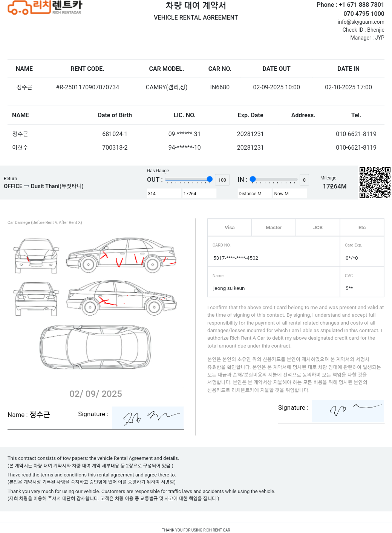Click the front view car diagram
The image size is (392, 533).
(36, 256)
